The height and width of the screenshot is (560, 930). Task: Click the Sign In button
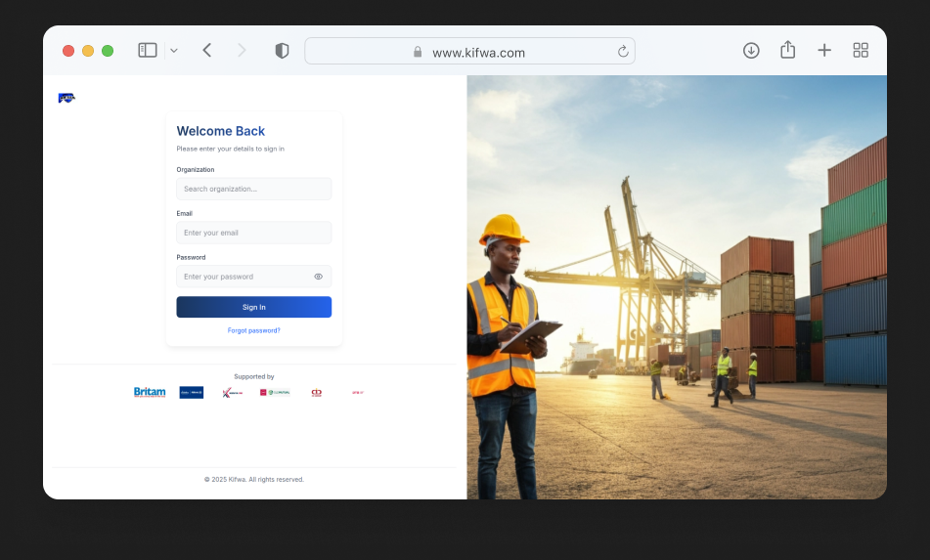coord(253,307)
